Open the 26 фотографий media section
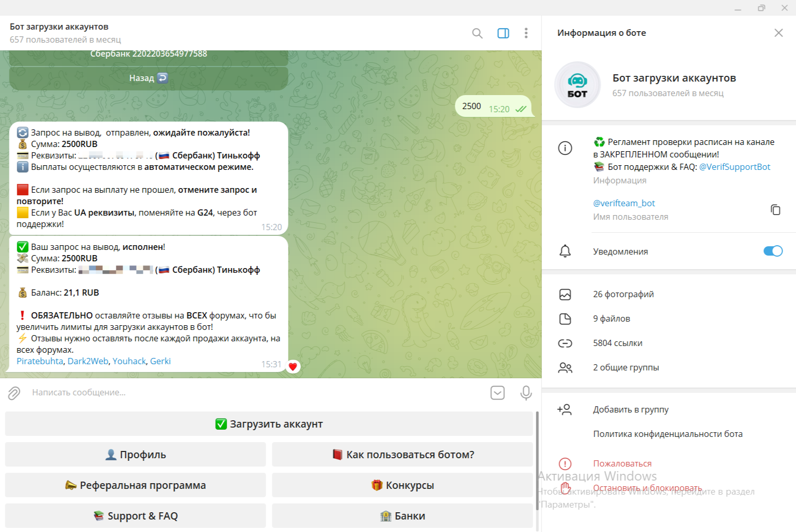 623,295
